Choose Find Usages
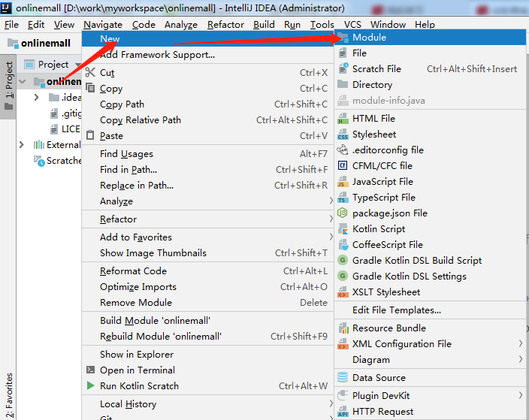Image resolution: width=529 pixels, height=420 pixels. (208, 154)
